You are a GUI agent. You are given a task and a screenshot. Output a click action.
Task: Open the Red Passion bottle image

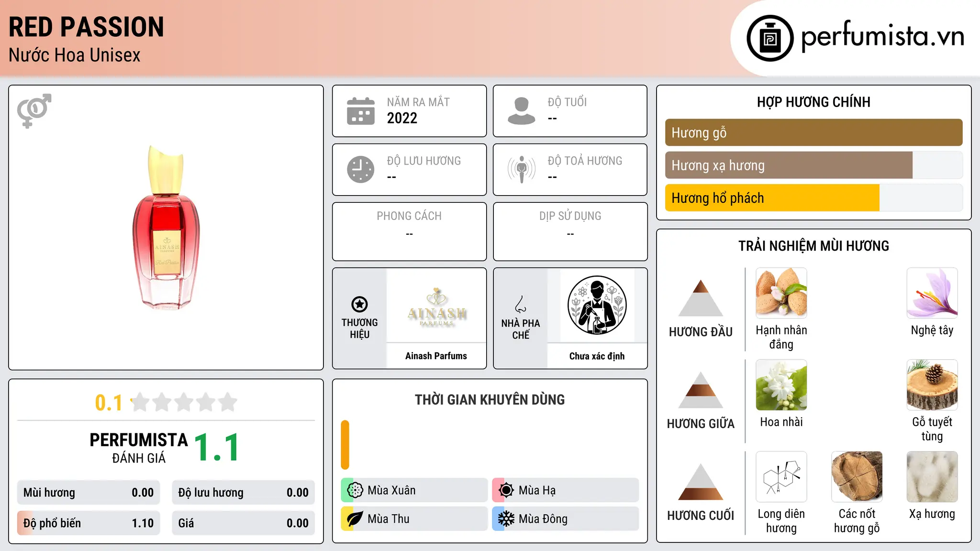pyautogui.click(x=166, y=227)
